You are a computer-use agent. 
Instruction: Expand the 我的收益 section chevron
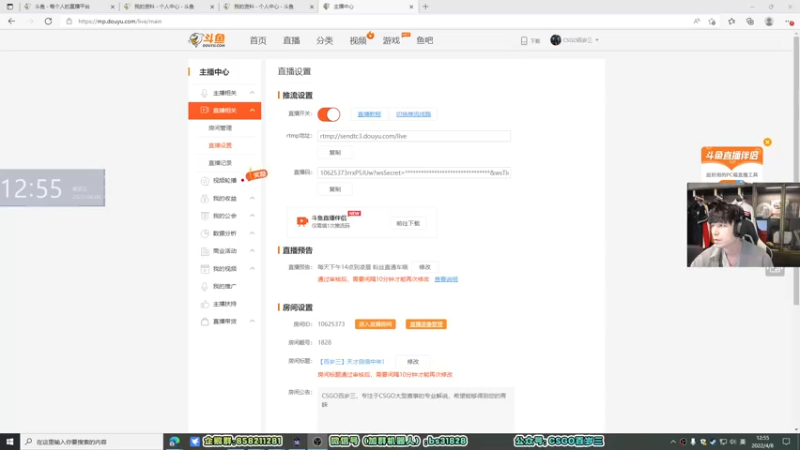coord(252,198)
